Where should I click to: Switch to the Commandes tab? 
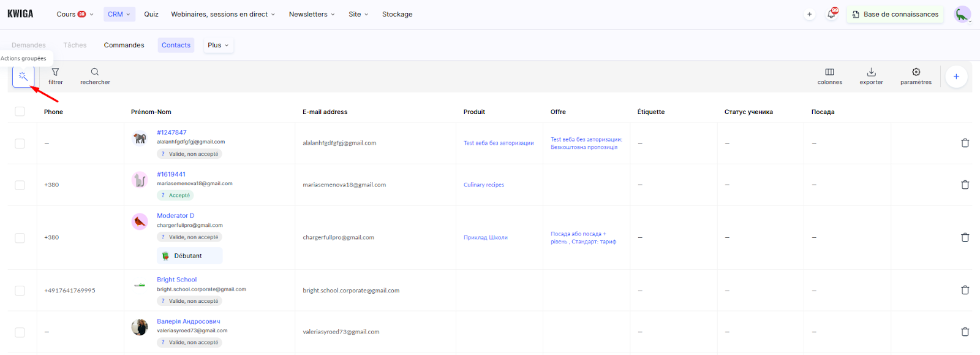(x=124, y=45)
